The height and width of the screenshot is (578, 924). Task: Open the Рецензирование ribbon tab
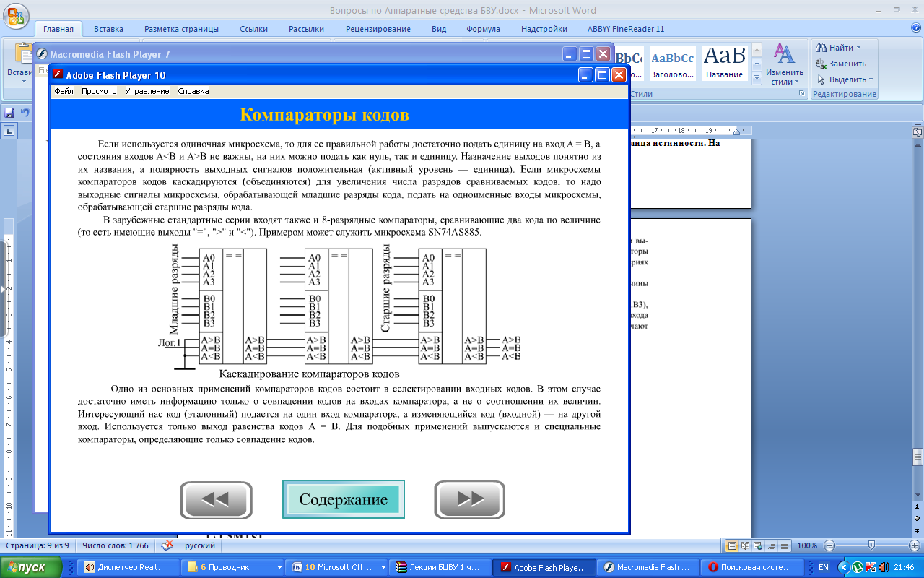click(378, 29)
